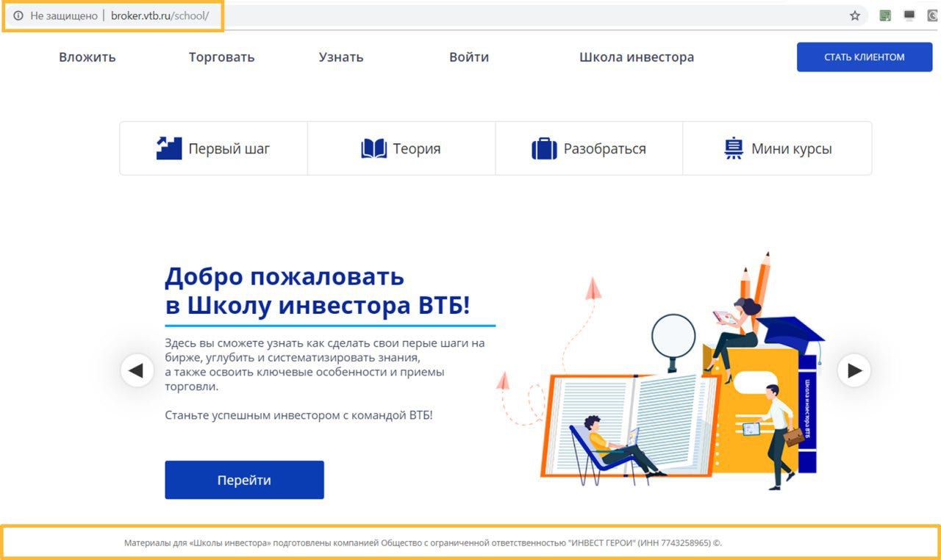
Task: Click the presentation board icon for Мини курсы
Action: click(x=733, y=148)
